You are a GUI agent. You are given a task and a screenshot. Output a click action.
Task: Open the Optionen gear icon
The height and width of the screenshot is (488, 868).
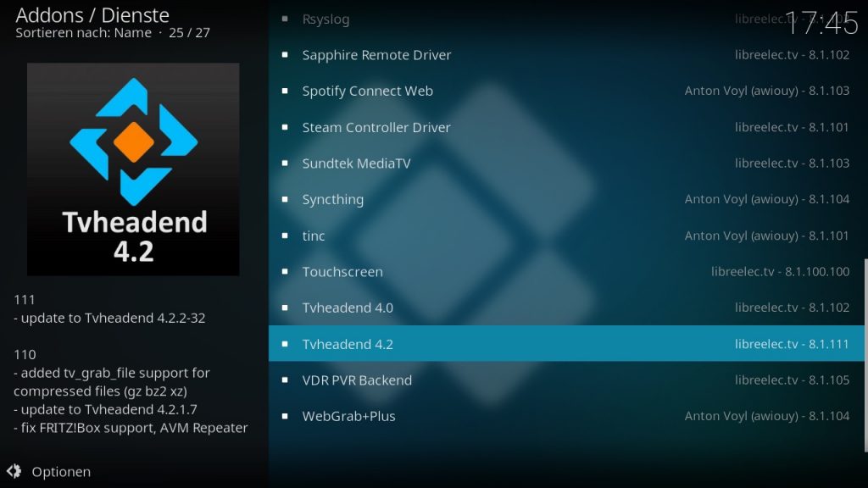pos(14,471)
